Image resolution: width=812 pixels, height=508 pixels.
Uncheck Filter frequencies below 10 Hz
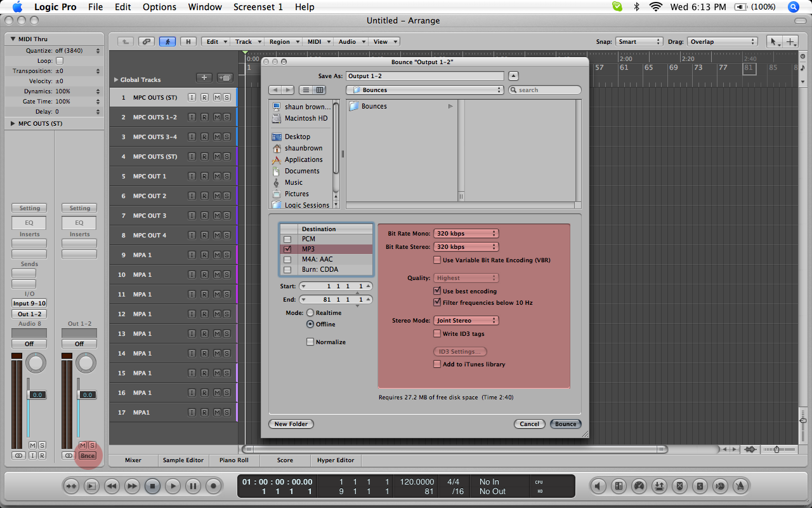pyautogui.click(x=437, y=302)
